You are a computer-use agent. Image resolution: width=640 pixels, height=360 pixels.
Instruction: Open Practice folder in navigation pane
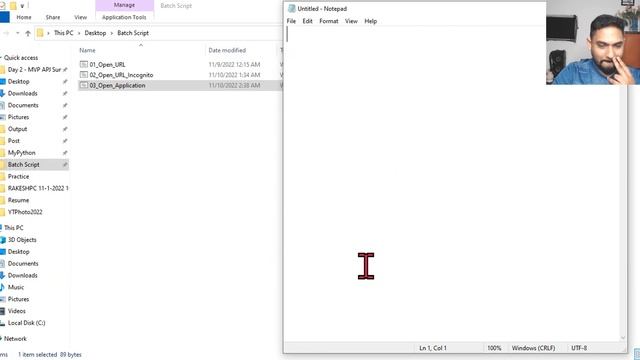18,176
